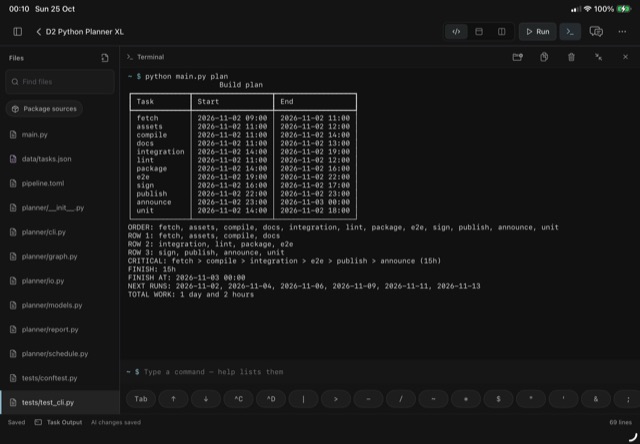640x444 pixels.
Task: Click the '69 lines' status text
Action: pos(620,422)
